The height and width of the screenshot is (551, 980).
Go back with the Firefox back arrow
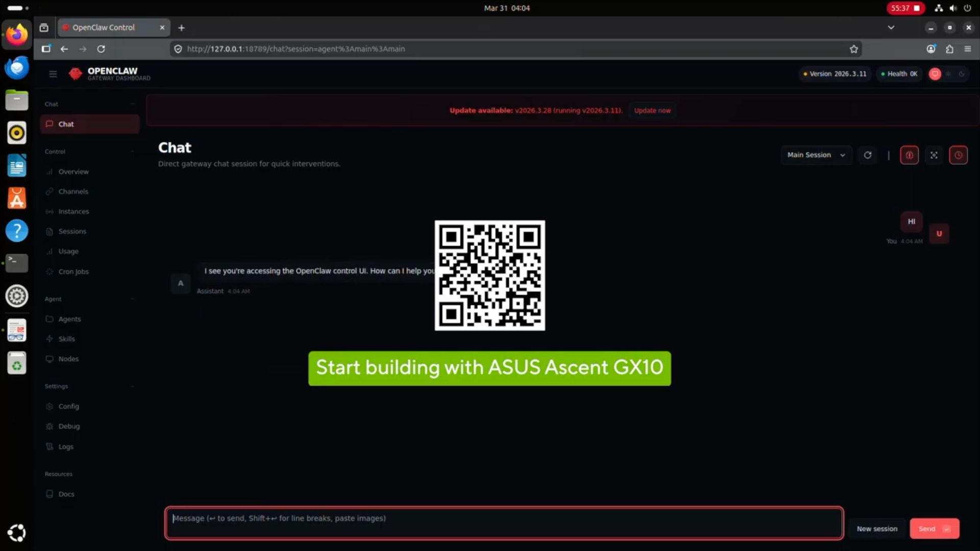64,49
